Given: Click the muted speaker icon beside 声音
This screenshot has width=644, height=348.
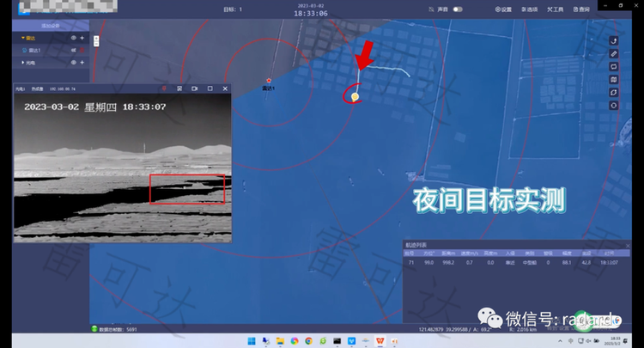Looking at the screenshot, I should (x=431, y=9).
